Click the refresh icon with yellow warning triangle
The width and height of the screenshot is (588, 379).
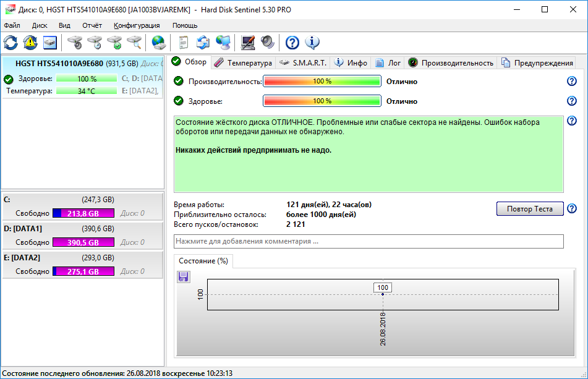point(30,43)
